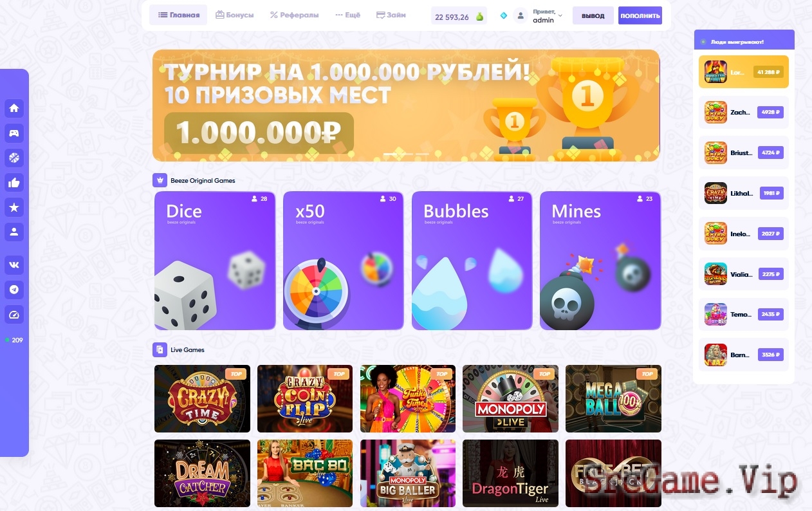Open the Mines game card
The image size is (812, 511).
click(600, 261)
